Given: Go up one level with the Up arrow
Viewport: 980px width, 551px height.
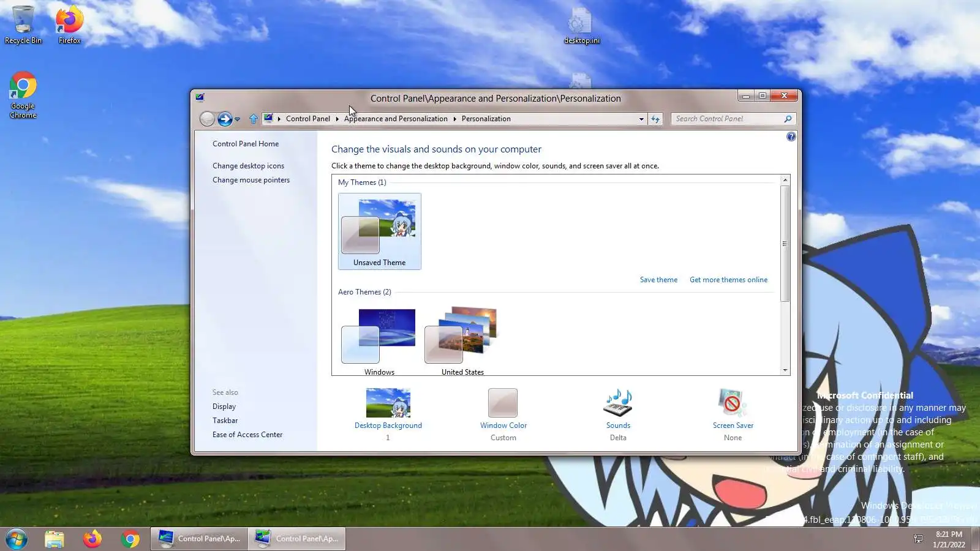Looking at the screenshot, I should click(x=254, y=119).
